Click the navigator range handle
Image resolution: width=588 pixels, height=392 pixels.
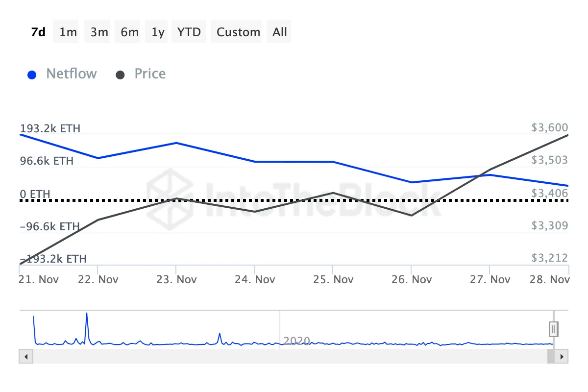[x=553, y=329]
